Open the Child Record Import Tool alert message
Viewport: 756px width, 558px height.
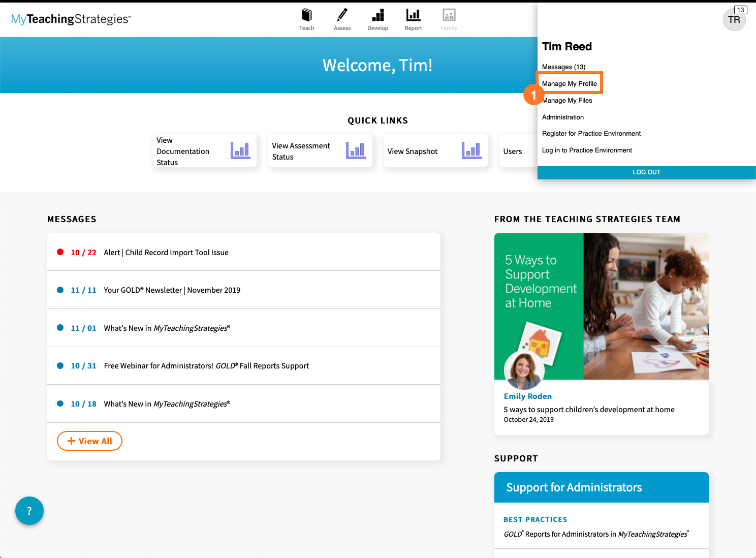point(166,252)
